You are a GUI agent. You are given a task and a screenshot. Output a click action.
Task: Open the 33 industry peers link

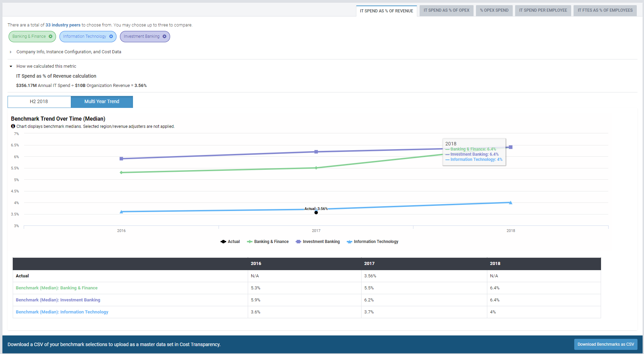pos(63,25)
